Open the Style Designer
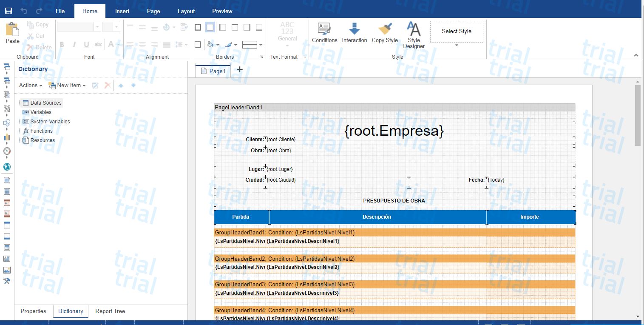Viewport: 644px width, 325px height. click(x=414, y=35)
